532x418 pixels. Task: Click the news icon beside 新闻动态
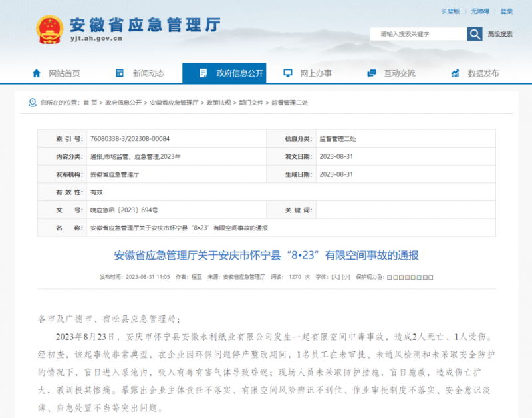[x=120, y=73]
